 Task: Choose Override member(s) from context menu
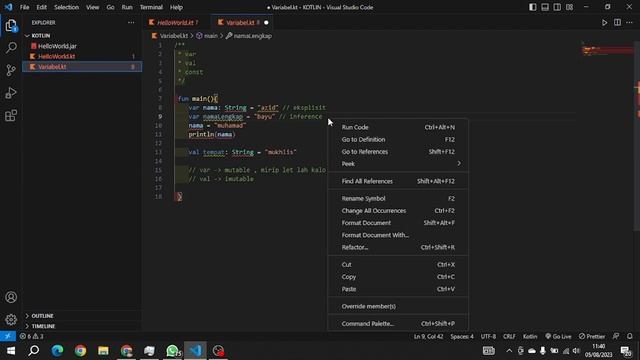point(398,306)
